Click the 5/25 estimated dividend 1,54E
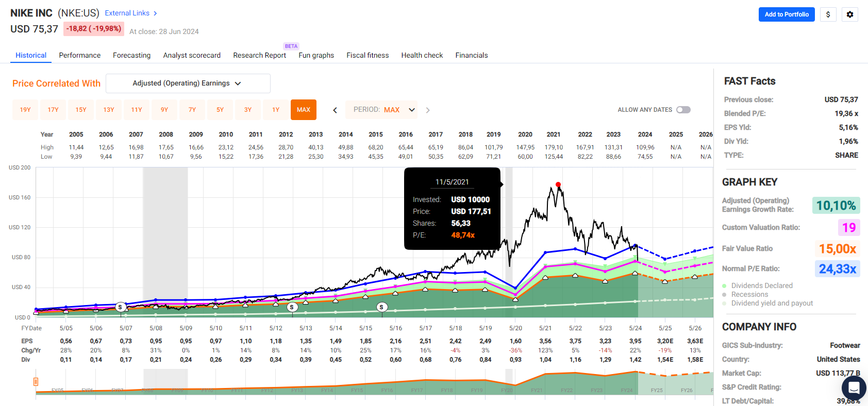The height and width of the screenshot is (406, 868). (x=665, y=360)
